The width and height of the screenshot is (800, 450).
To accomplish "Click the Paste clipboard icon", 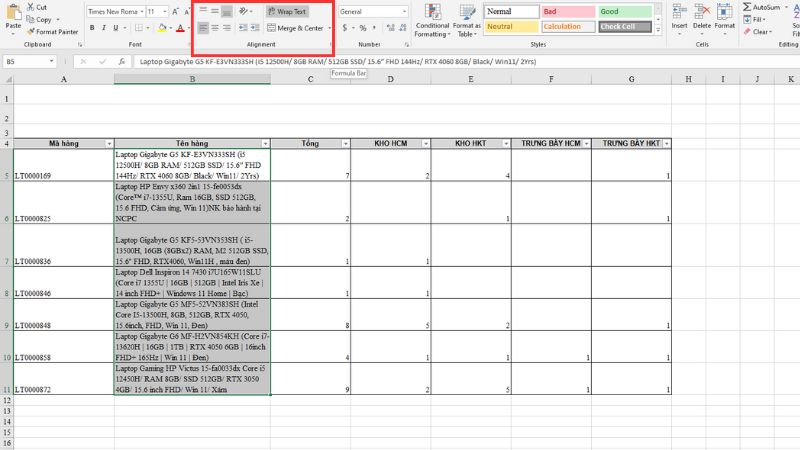I will [13, 12].
